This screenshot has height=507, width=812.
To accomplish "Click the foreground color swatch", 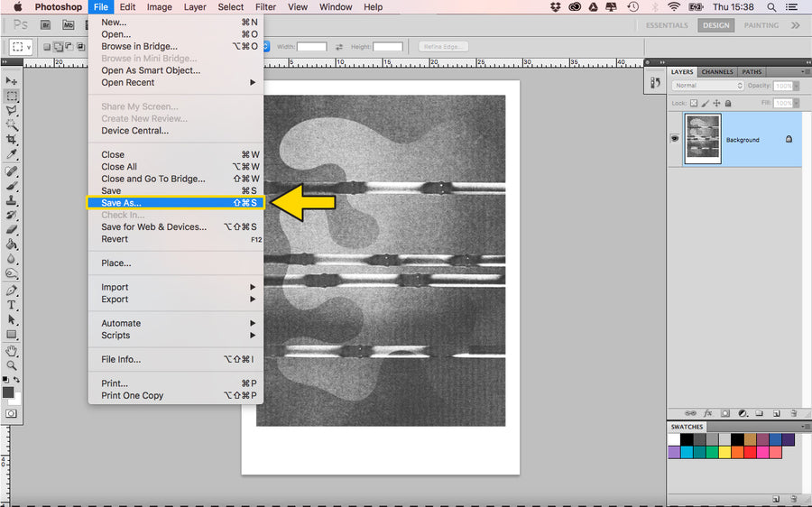I will click(x=8, y=392).
